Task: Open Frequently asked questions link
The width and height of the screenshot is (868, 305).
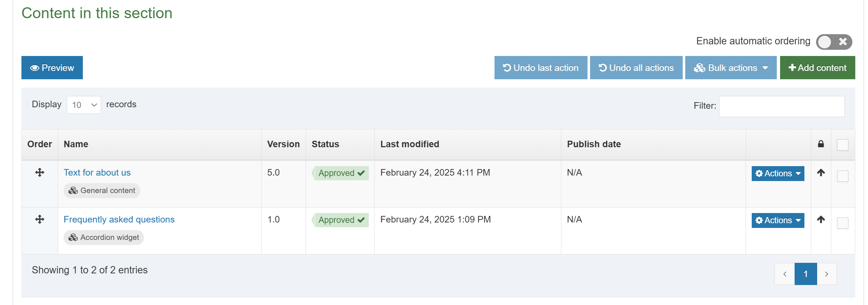Action: [119, 220]
